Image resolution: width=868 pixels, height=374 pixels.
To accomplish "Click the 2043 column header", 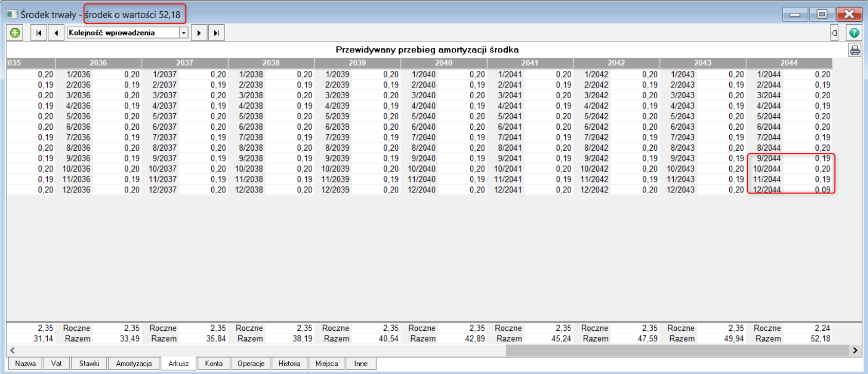I will pyautogui.click(x=703, y=63).
